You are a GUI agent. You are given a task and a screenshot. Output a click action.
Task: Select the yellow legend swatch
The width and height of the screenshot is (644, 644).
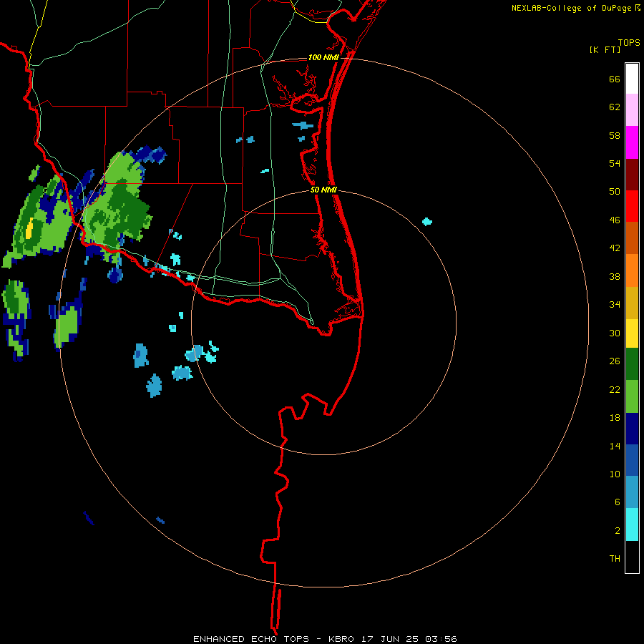click(632, 333)
